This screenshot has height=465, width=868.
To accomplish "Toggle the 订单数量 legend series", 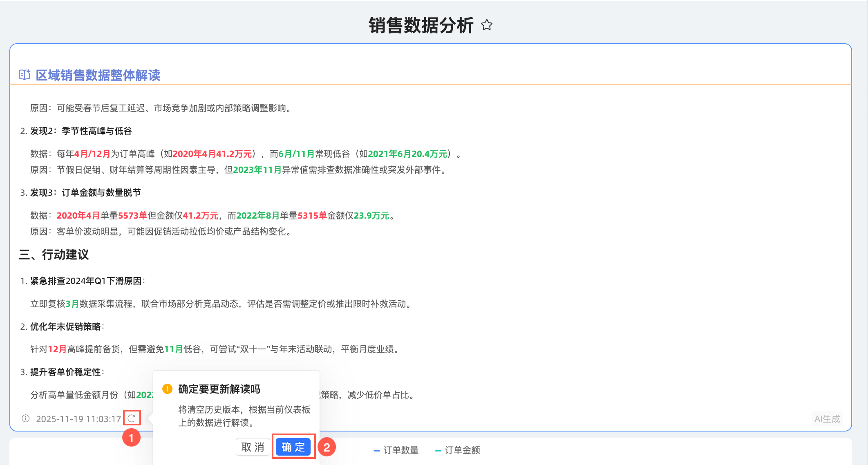I will [400, 450].
